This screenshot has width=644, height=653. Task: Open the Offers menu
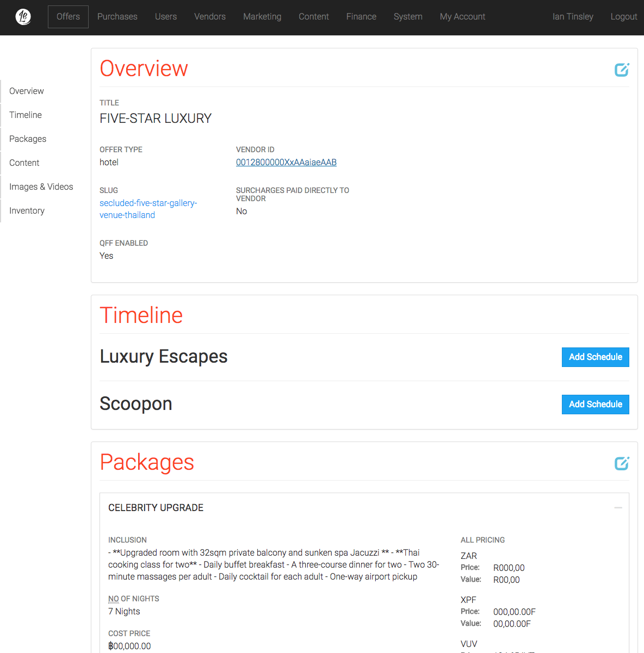[x=68, y=17]
